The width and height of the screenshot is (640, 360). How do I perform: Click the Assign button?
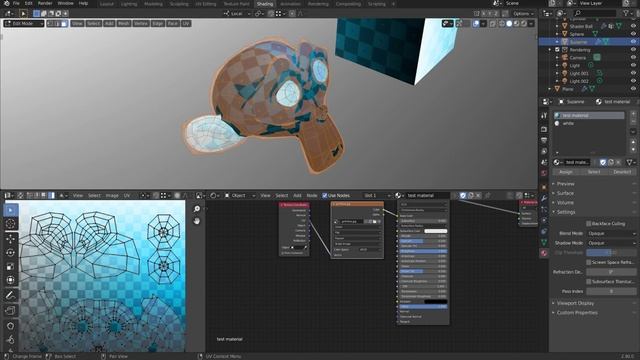(566, 172)
